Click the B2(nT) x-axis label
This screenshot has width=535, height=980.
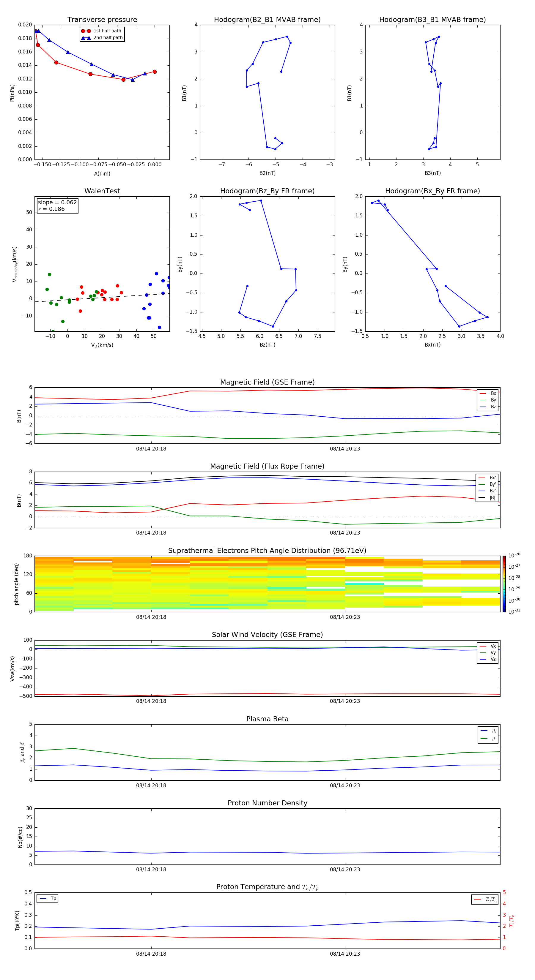pyautogui.click(x=267, y=173)
